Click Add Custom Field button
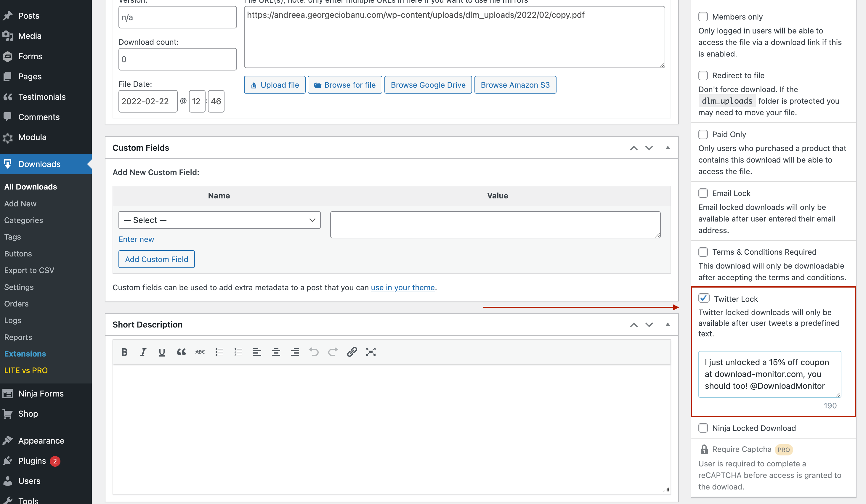This screenshot has height=504, width=866. click(x=156, y=259)
